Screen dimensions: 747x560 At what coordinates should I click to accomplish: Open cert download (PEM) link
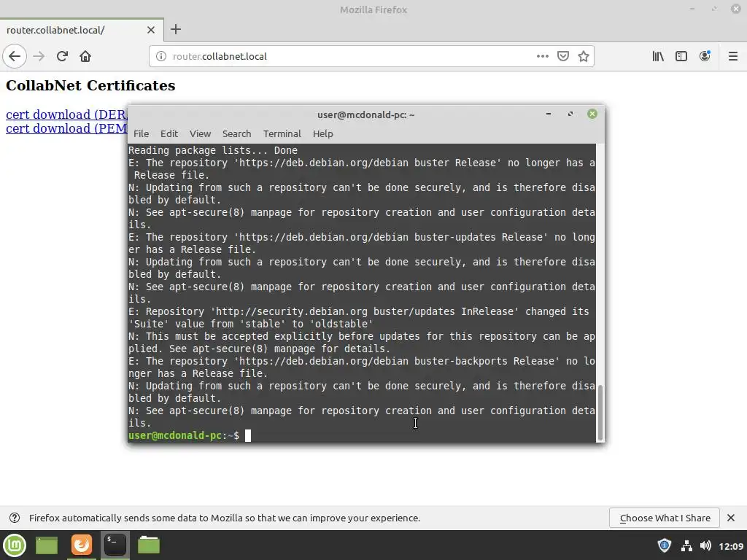coord(66,128)
